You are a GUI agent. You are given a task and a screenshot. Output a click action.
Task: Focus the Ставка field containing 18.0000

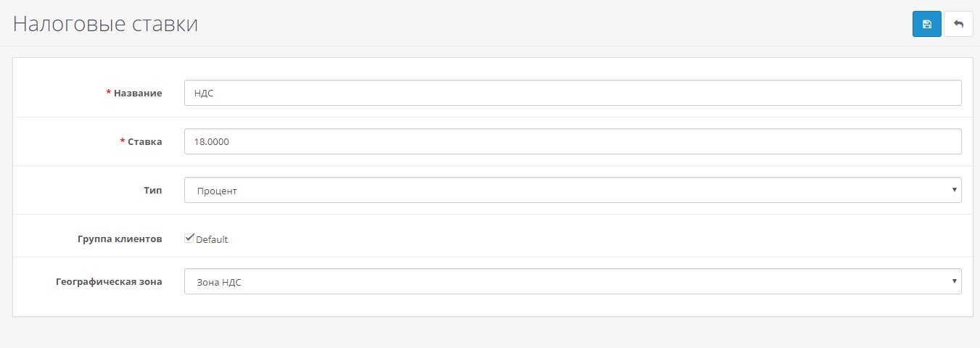[x=572, y=141]
